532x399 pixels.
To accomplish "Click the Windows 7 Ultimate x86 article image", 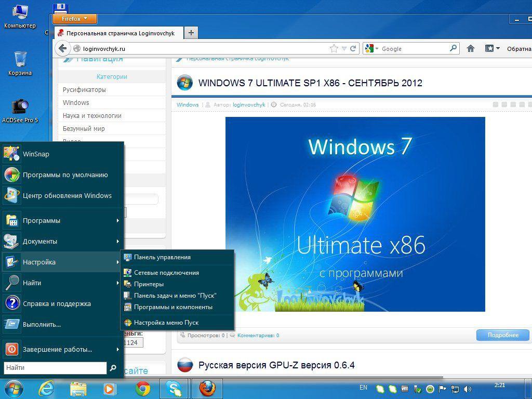I will (355, 214).
